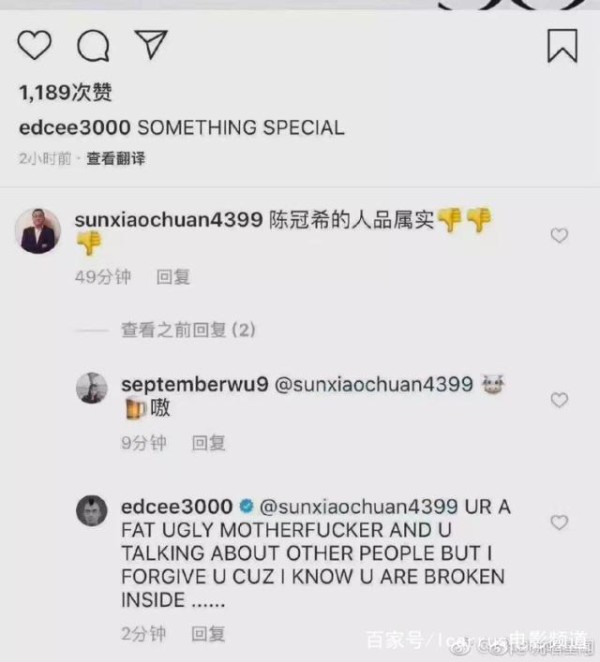Screen dimensions: 600x662
Task: Open the 1,189 likes list
Action: click(x=65, y=92)
